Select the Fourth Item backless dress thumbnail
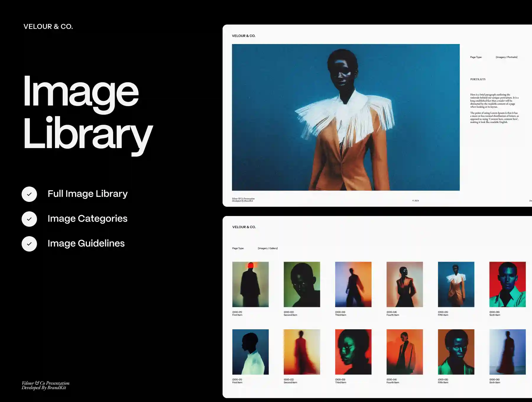Screen dimensions: 532x402 (x=405, y=284)
